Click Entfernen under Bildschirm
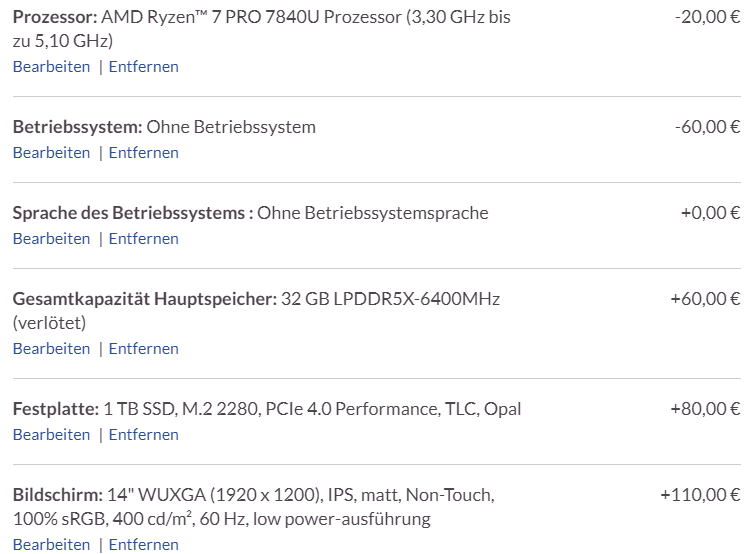Viewport: 756px width, 554px height. pos(143,545)
